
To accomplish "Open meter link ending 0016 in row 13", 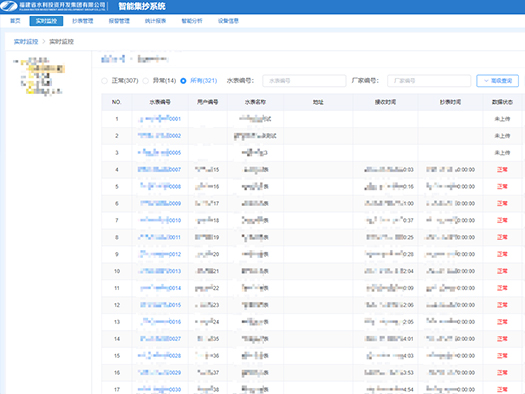I will (x=160, y=322).
